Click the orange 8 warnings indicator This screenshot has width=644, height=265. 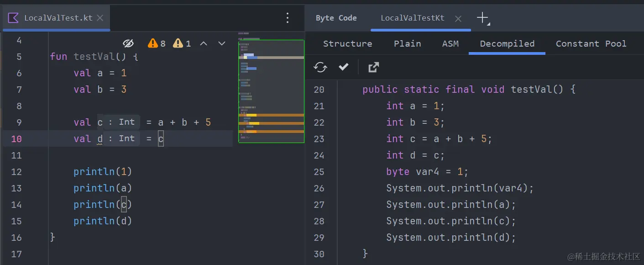point(157,43)
